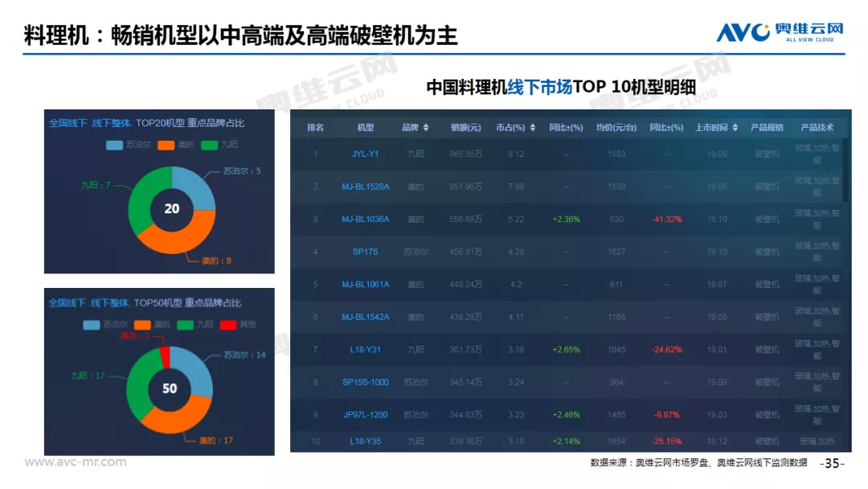868x489 pixels.
Task: Click the 九阳 : 7 chart label
Action: click(96, 185)
